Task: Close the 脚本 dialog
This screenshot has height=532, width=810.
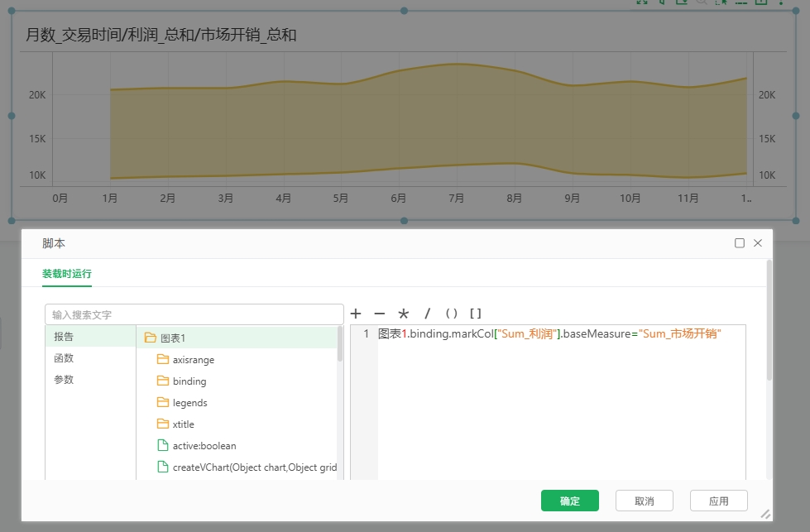Action: tap(758, 242)
